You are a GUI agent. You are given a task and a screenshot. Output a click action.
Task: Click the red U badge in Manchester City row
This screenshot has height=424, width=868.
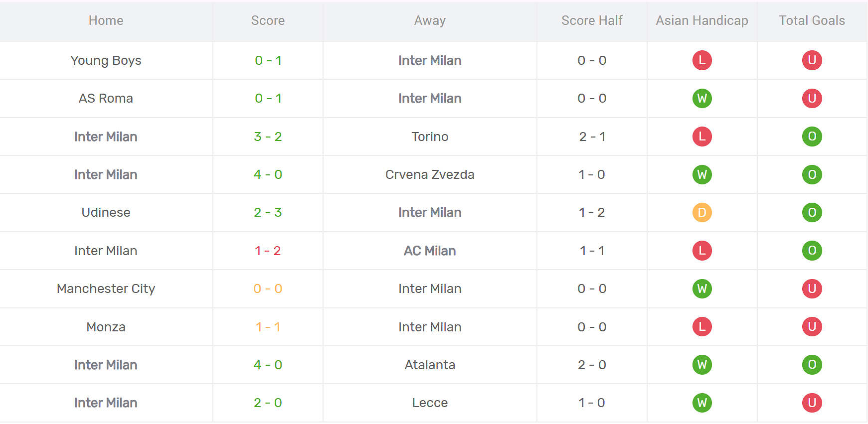point(812,288)
